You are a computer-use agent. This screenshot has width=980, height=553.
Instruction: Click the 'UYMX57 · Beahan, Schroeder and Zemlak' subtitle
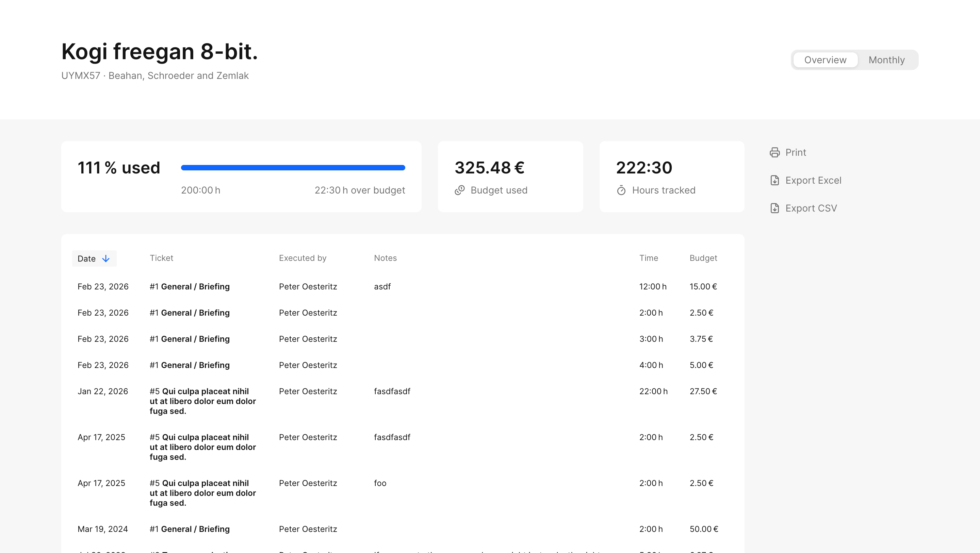coord(155,76)
